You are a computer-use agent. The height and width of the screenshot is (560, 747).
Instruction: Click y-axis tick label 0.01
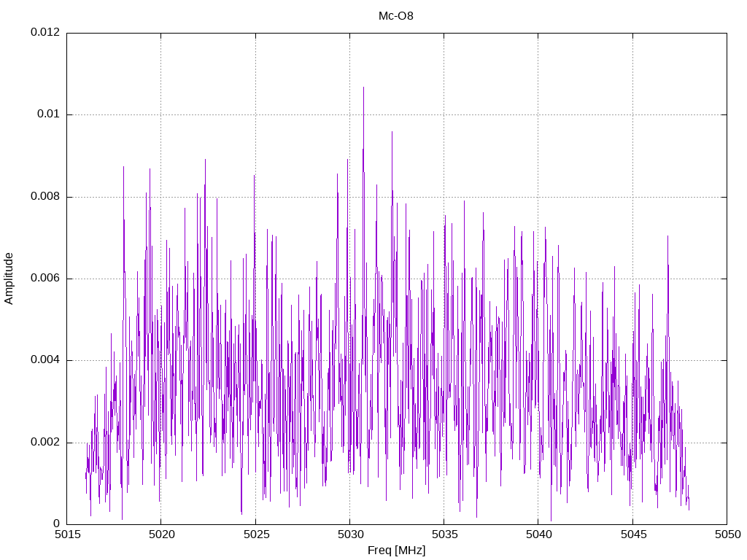[x=49, y=114]
